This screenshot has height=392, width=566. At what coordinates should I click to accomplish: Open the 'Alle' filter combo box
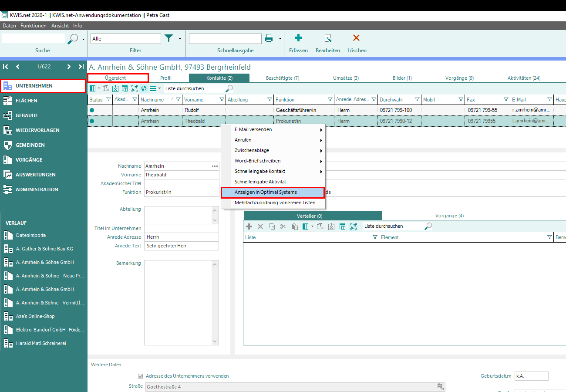pos(126,39)
